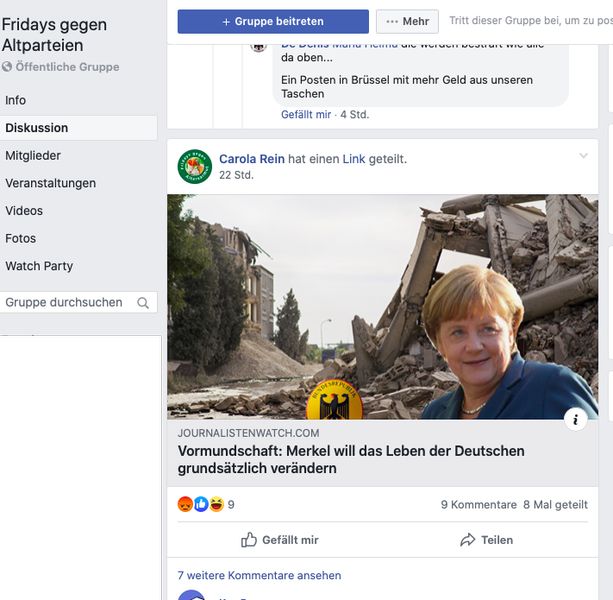613x600 pixels.
Task: Open the Watch Party section
Action: (x=39, y=266)
